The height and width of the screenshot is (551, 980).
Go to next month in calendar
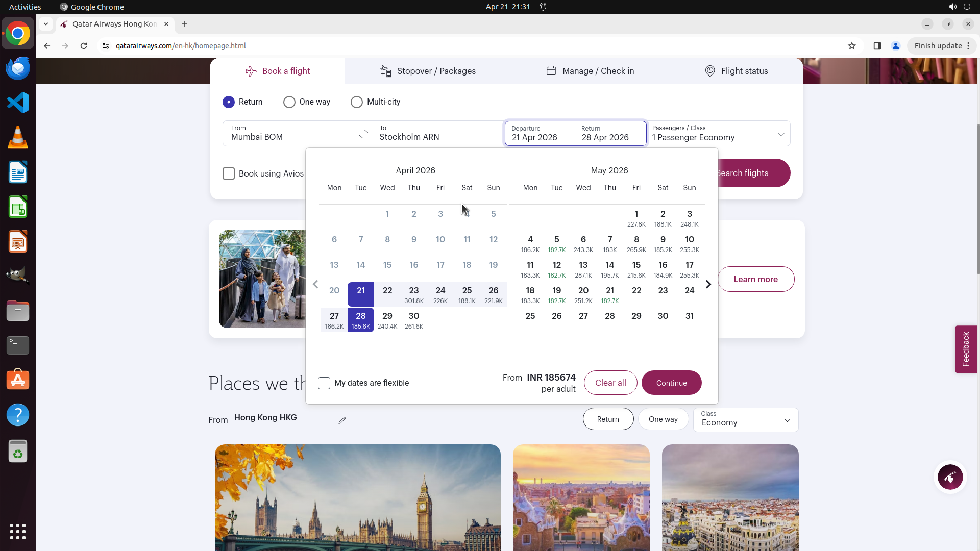coord(708,285)
